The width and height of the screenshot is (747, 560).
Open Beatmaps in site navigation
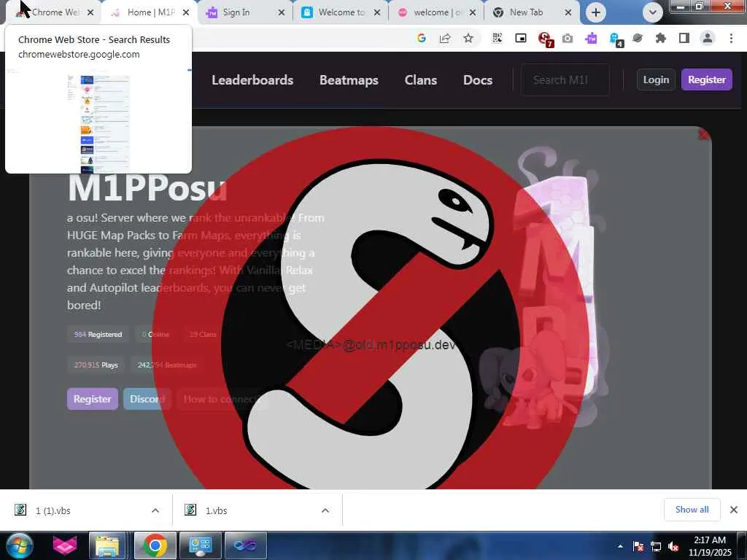[x=349, y=80]
